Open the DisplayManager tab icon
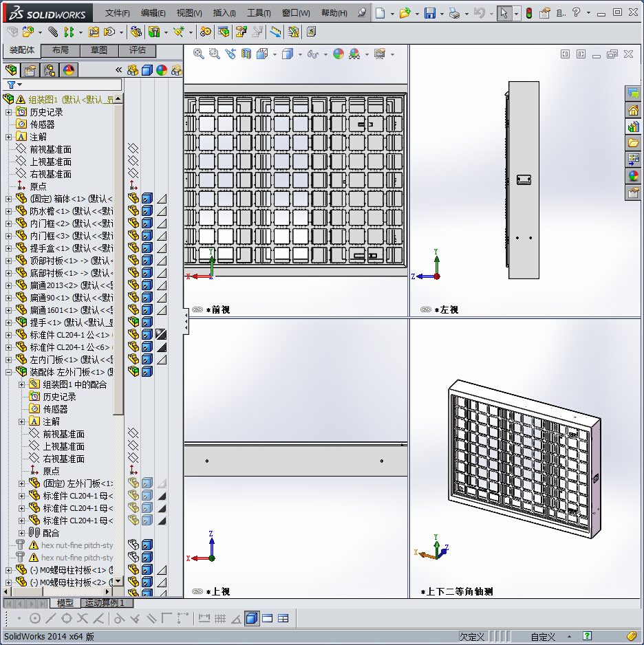Viewport: 644px width, 645px height. [x=69, y=70]
